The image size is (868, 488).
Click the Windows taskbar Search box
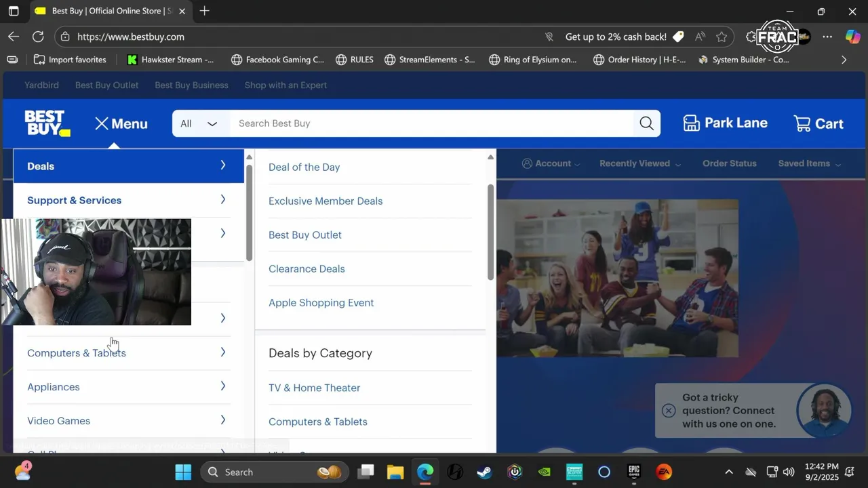pyautogui.click(x=275, y=472)
